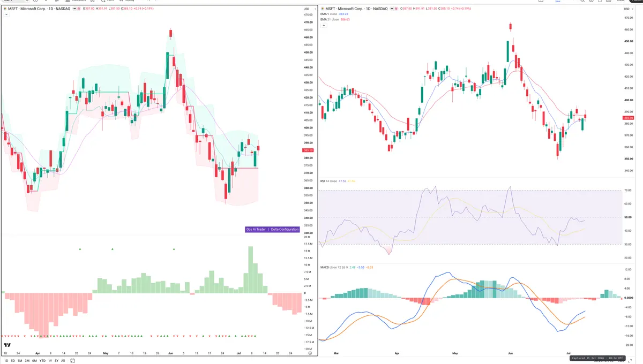Click the Apr label on right chart time axis
The image size is (643, 364).
pyautogui.click(x=397, y=354)
